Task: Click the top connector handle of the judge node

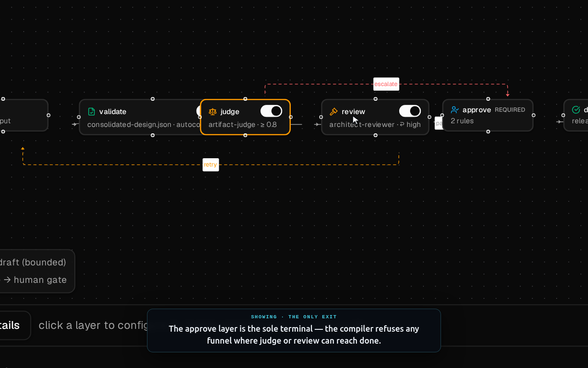Action: tap(245, 99)
